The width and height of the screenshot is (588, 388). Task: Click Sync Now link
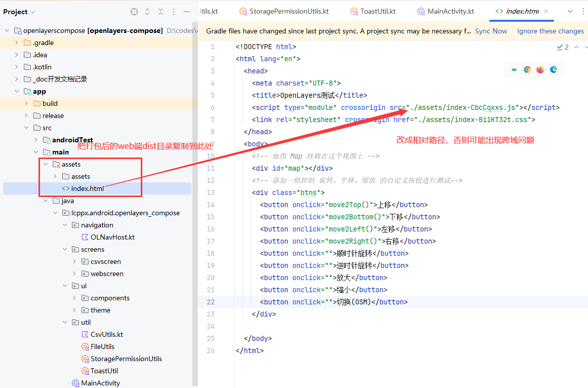coord(491,31)
